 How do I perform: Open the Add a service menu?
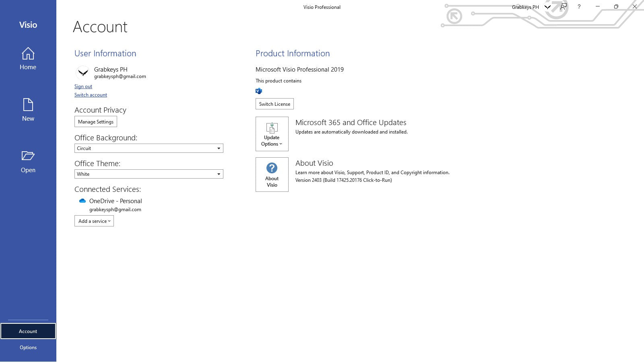(x=94, y=221)
